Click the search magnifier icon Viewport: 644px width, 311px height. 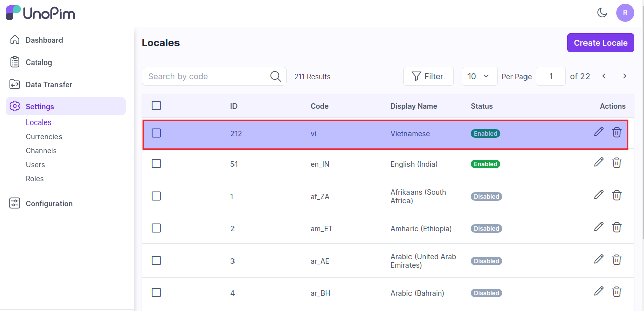pyautogui.click(x=275, y=76)
